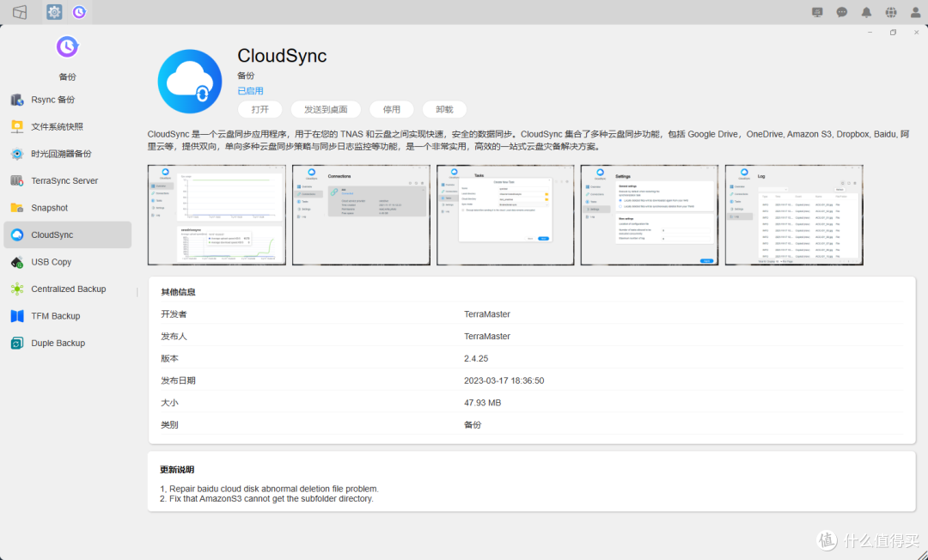Viewport: 928px width, 560px height.
Task: Click the CloudSync title heading
Action: pyautogui.click(x=282, y=56)
